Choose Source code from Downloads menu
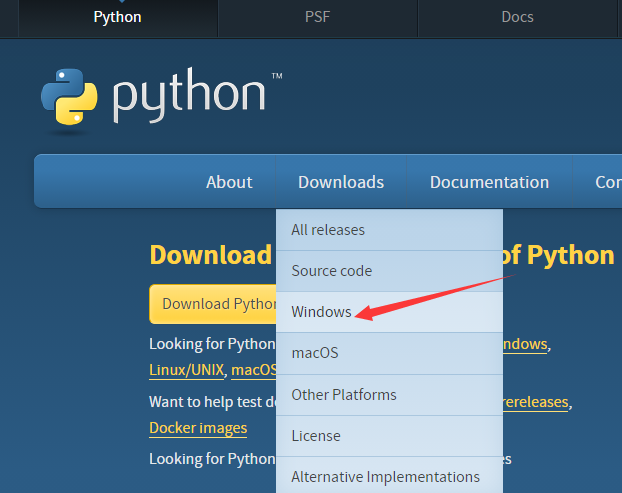Image resolution: width=622 pixels, height=493 pixels. [x=390, y=271]
